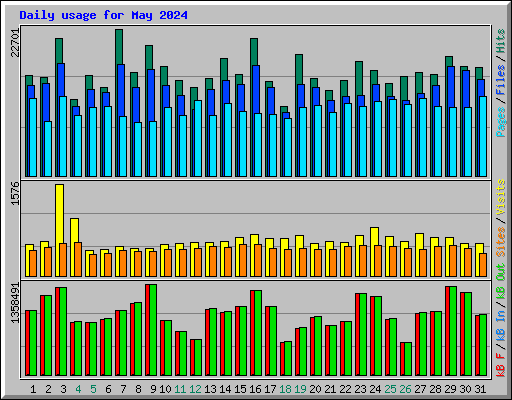Click day label 2 on the x-axis
The image size is (512, 400).
(48, 389)
